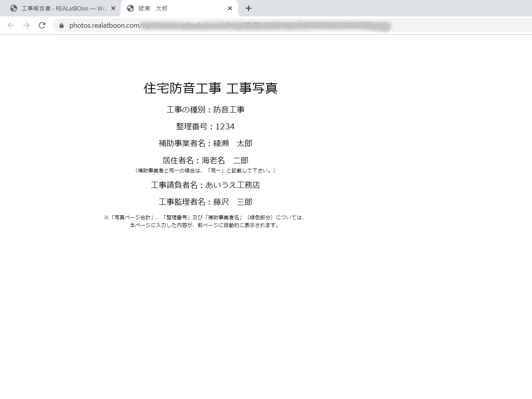Close the 綾瀬 太郎 tab
The image size is (532, 399).
[230, 8]
